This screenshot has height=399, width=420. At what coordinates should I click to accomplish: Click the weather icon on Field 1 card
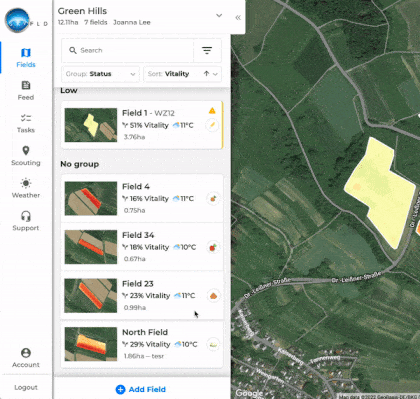tap(176, 125)
